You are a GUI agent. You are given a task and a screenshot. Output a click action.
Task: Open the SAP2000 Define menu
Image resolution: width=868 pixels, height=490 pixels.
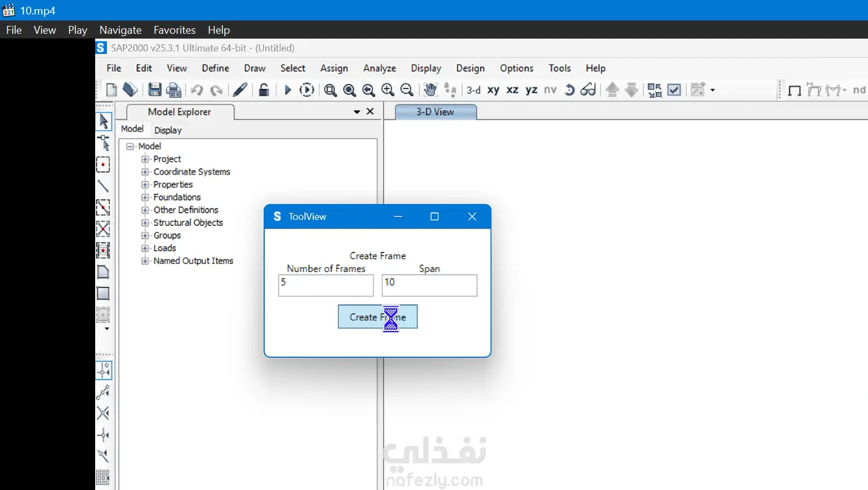click(x=216, y=68)
